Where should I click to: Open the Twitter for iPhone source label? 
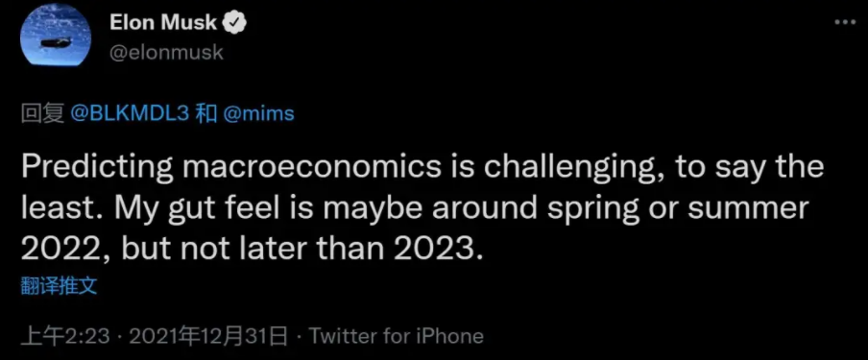[x=396, y=336]
